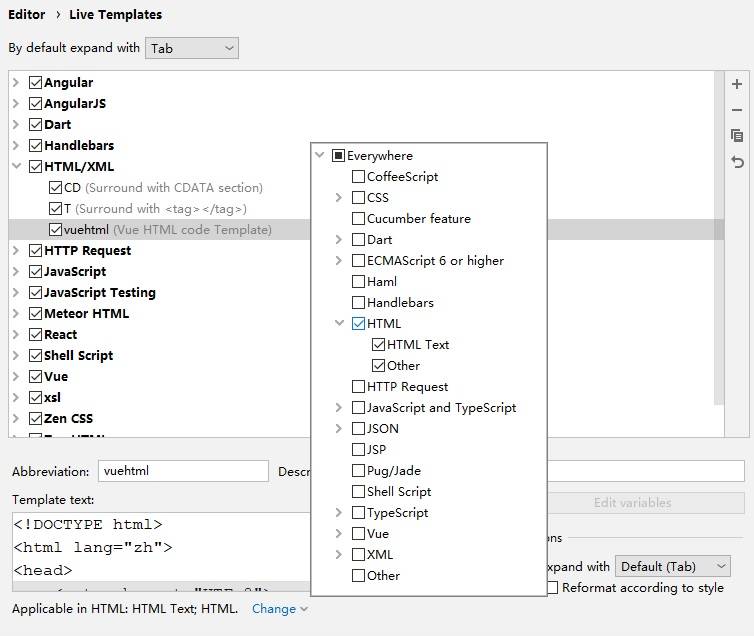Click the Abbreviation field containing vuehtml
Image resolution: width=754 pixels, height=636 pixels.
click(182, 471)
